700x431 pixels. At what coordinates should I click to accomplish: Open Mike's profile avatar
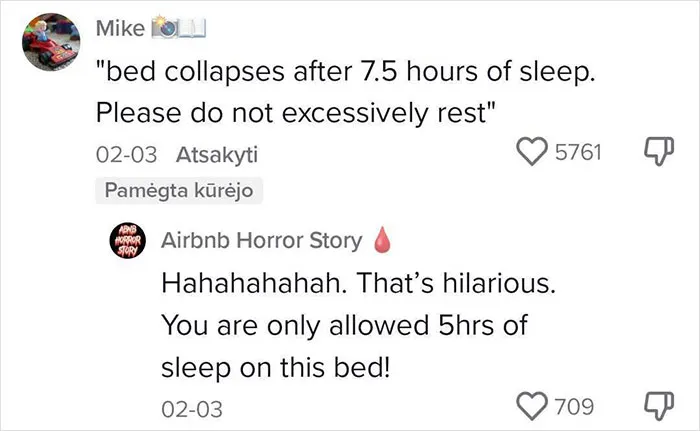pyautogui.click(x=51, y=42)
